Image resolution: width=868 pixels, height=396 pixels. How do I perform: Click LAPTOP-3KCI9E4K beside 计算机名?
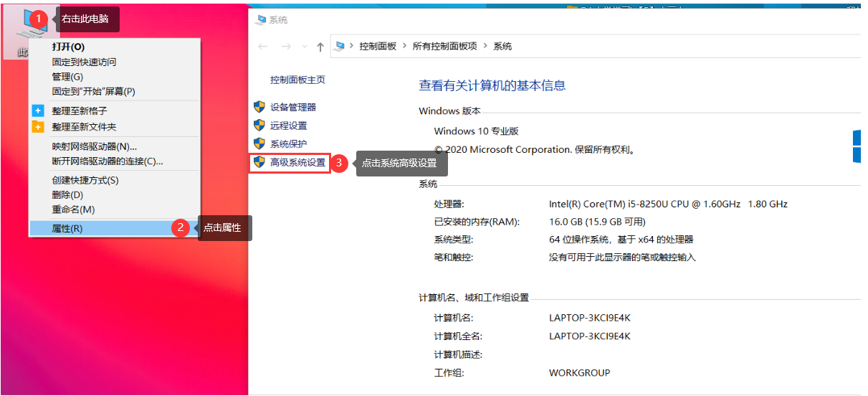(x=590, y=318)
